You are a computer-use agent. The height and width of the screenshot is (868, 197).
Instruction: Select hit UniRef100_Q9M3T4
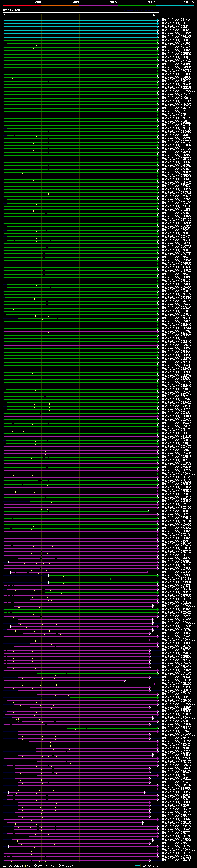(x=176, y=430)
